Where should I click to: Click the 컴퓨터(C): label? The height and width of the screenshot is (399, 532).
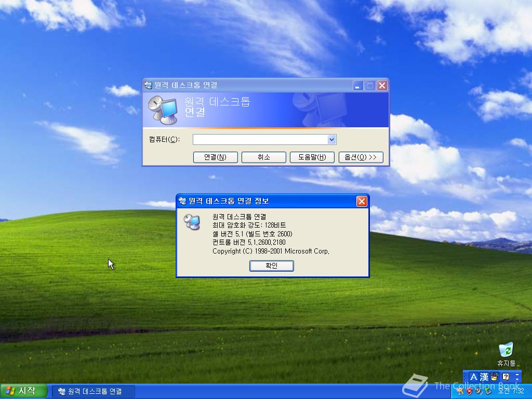(164, 139)
